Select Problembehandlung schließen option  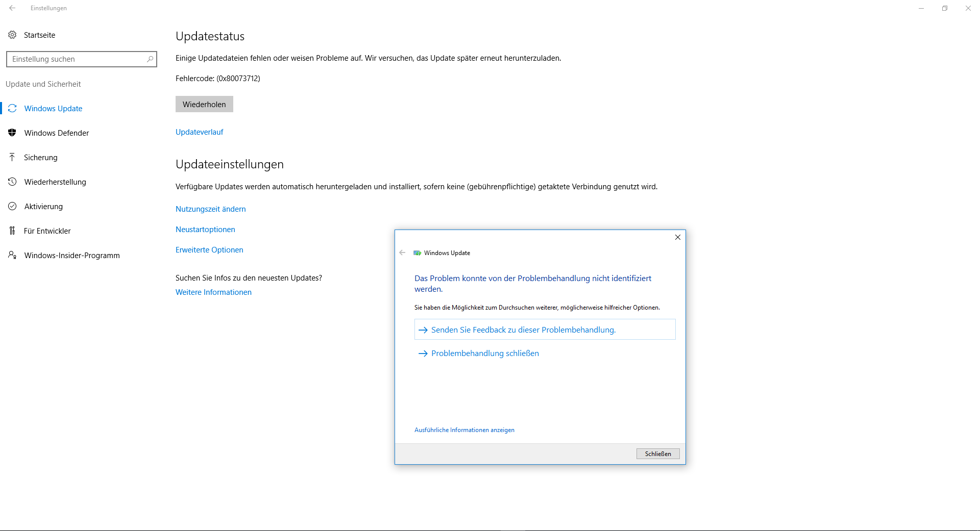485,353
